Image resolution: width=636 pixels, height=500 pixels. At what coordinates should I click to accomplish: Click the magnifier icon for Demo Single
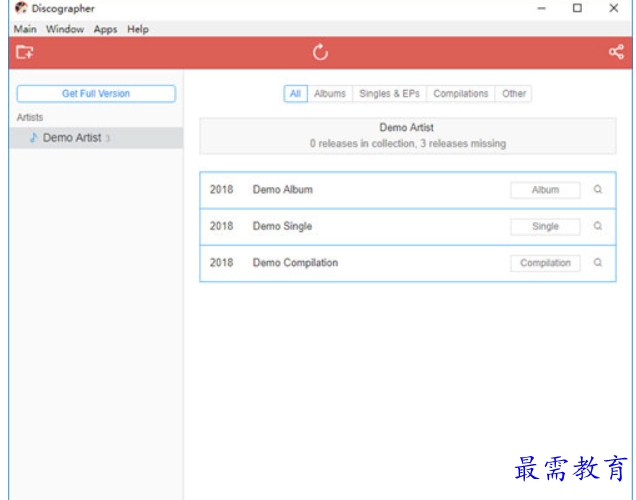pyautogui.click(x=597, y=226)
